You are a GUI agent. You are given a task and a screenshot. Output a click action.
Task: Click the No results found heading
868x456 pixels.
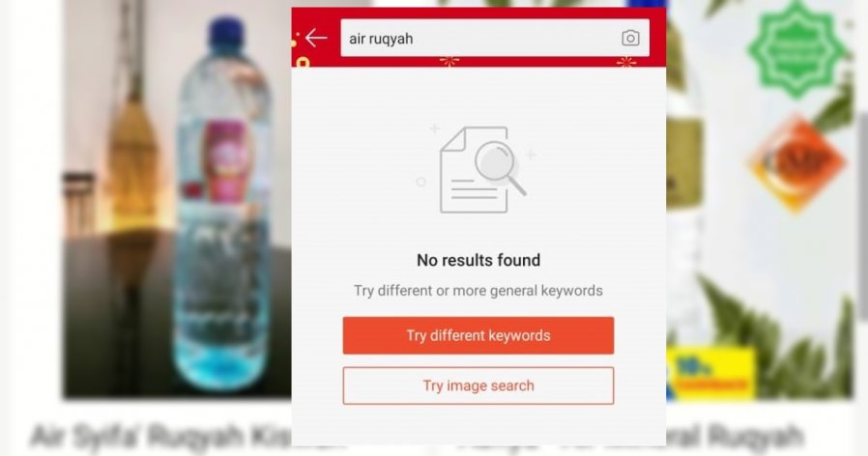click(478, 260)
